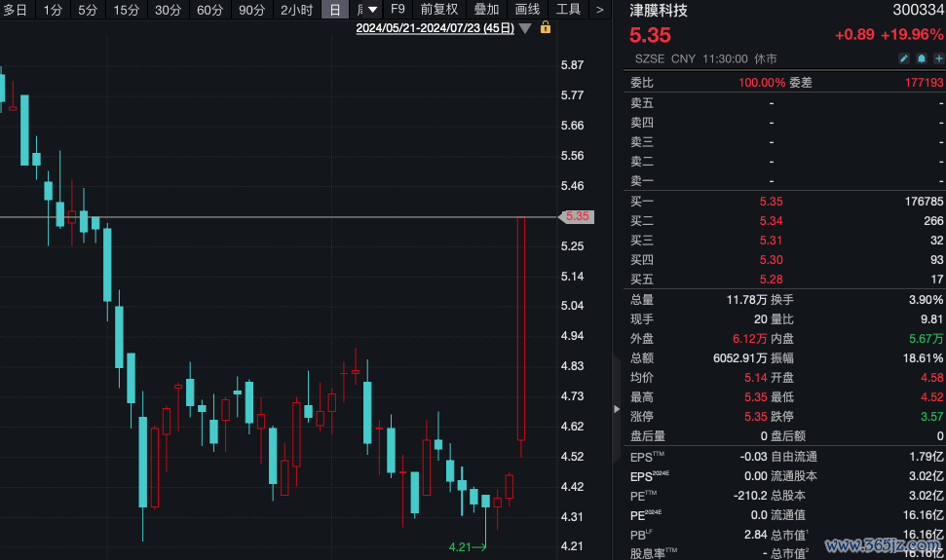946x560 pixels.
Task: Select the 30分 timeframe
Action: tap(168, 10)
